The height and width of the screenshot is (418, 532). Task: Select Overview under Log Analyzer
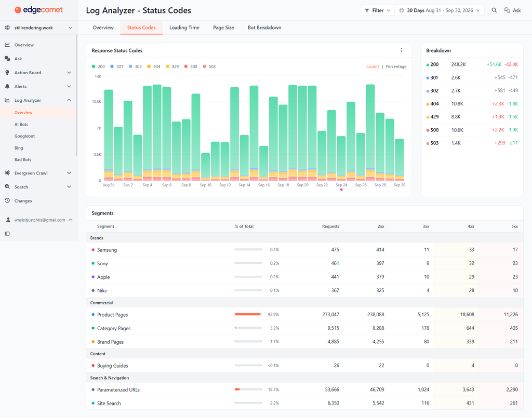pos(38,112)
